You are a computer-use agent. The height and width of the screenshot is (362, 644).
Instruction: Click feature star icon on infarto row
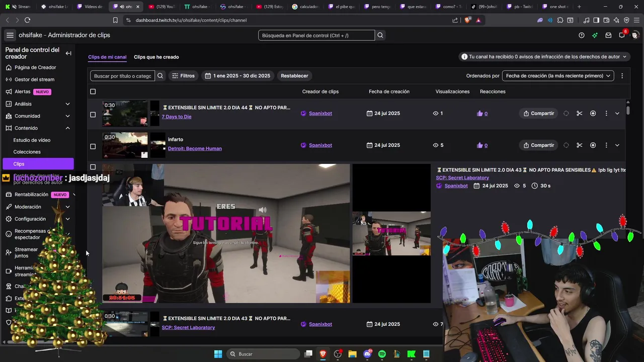coord(593,145)
